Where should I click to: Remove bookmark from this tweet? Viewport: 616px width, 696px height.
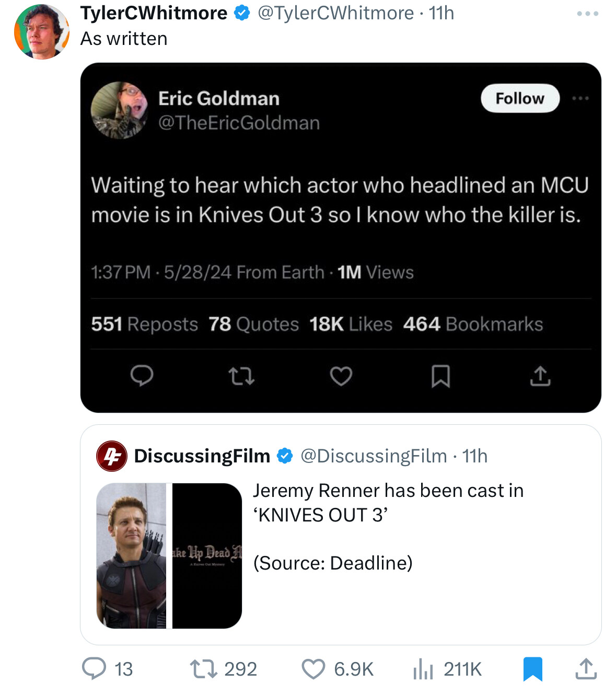532,668
